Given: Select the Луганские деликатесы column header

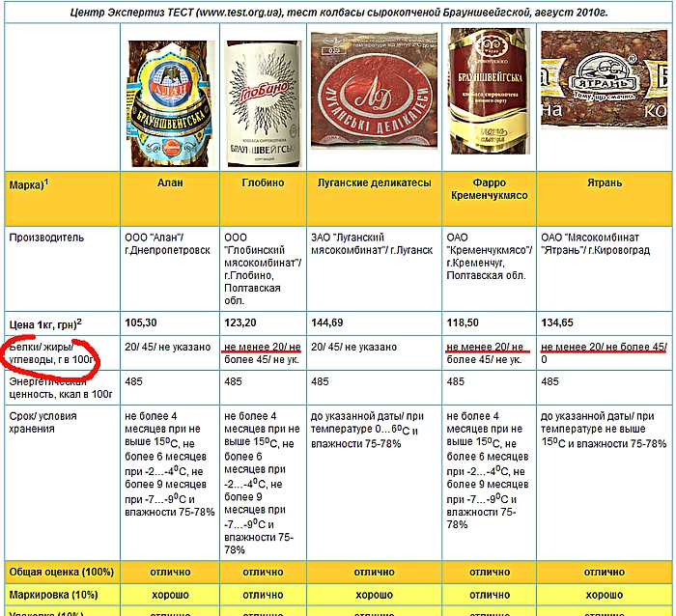Looking at the screenshot, I should point(374,182).
